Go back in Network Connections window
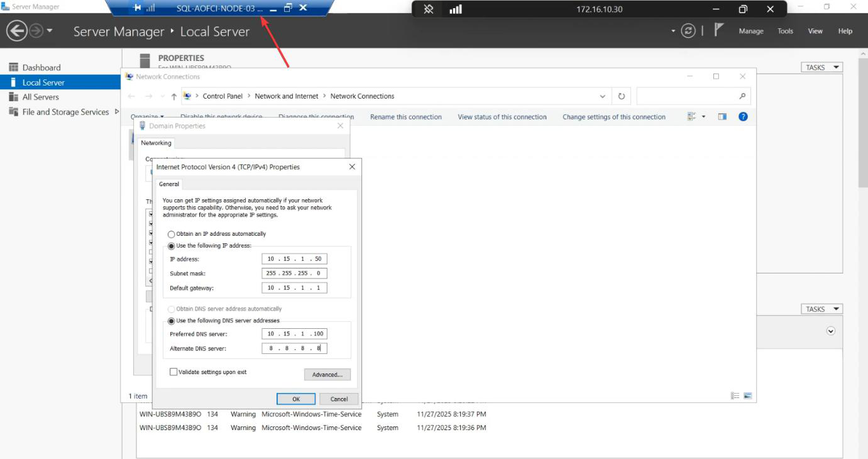Screen dimensions: 868x459 [132, 96]
